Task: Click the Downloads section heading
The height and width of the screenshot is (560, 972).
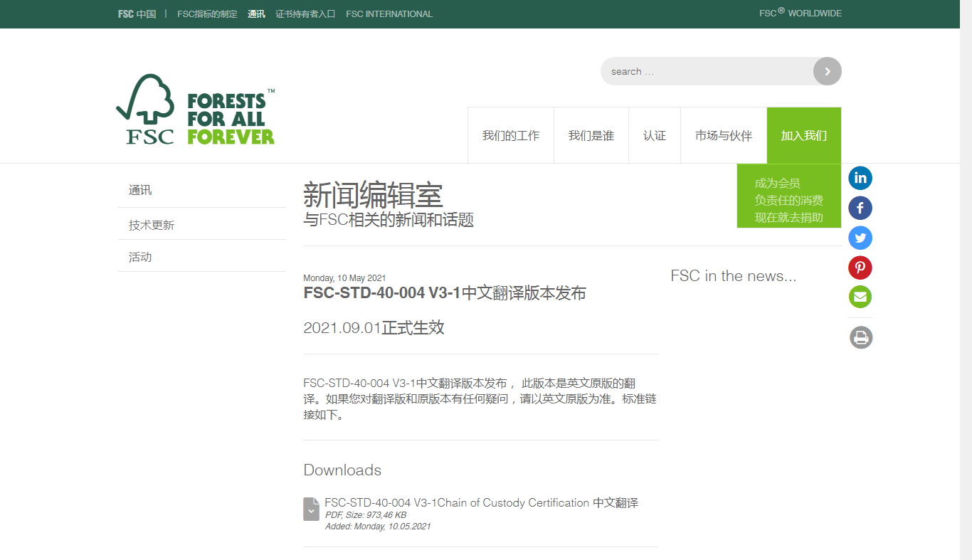Action: pos(342,470)
